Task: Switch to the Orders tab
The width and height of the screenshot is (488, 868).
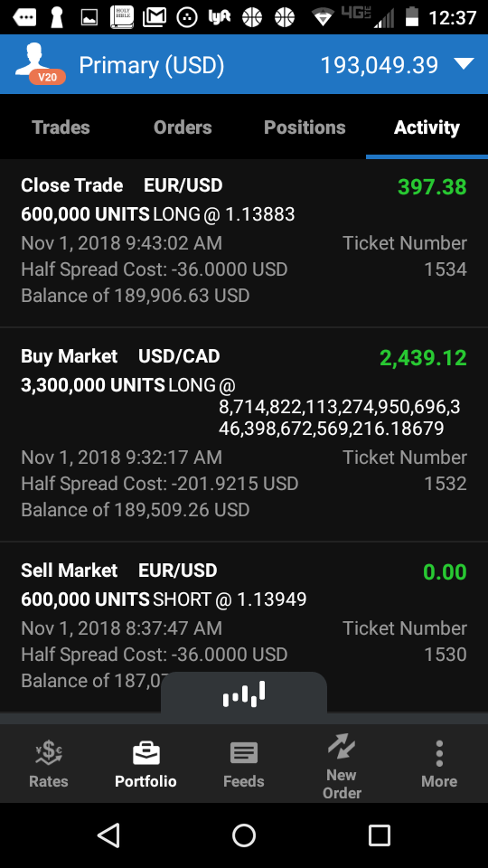Action: pos(183,127)
